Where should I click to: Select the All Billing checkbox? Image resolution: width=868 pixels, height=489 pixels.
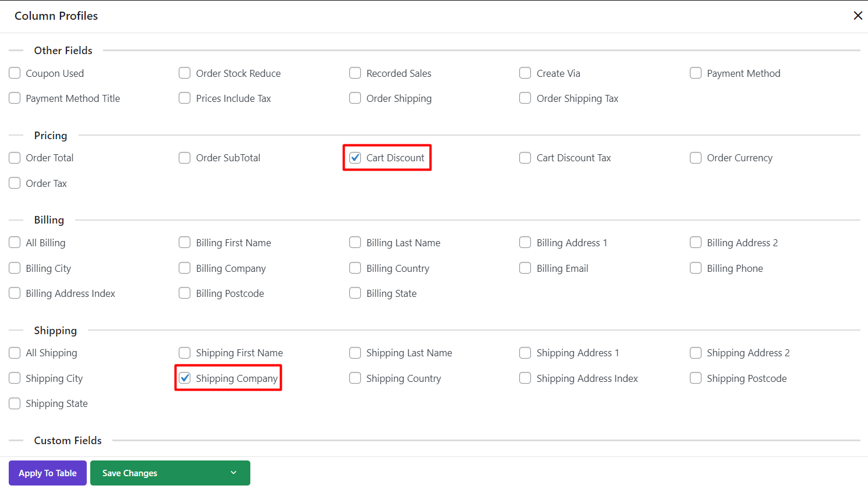15,243
